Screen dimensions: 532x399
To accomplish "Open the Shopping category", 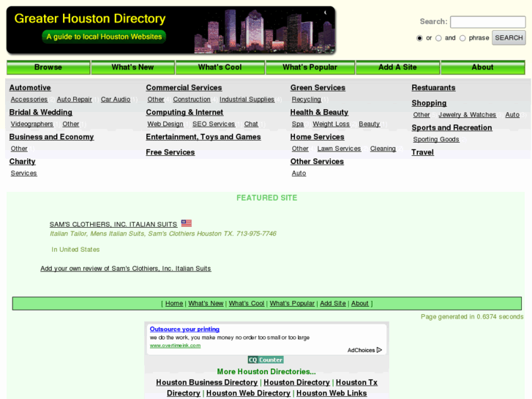I will pyautogui.click(x=429, y=103).
